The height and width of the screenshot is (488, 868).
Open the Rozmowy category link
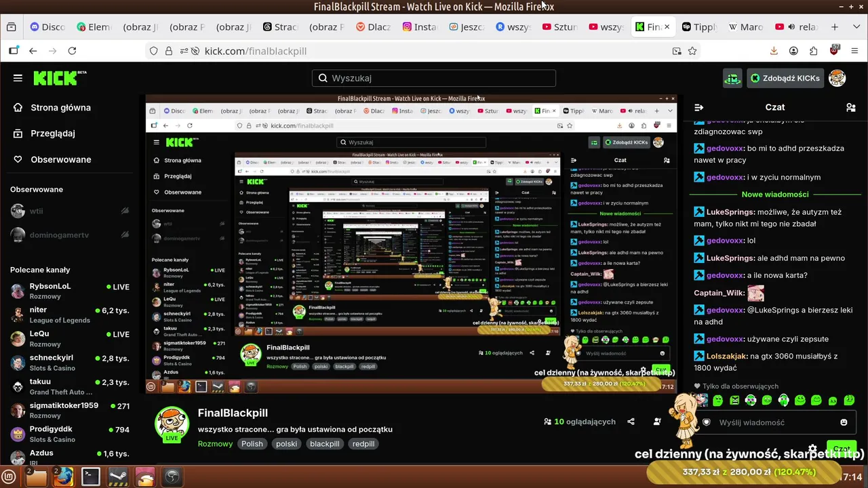[215, 444]
